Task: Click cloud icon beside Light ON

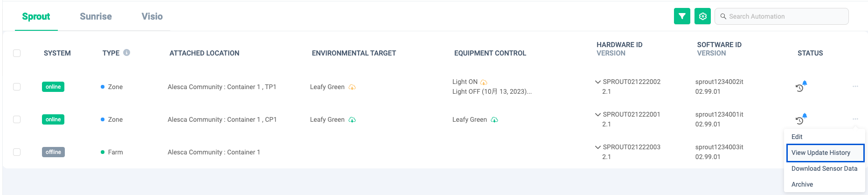Action: [484, 82]
